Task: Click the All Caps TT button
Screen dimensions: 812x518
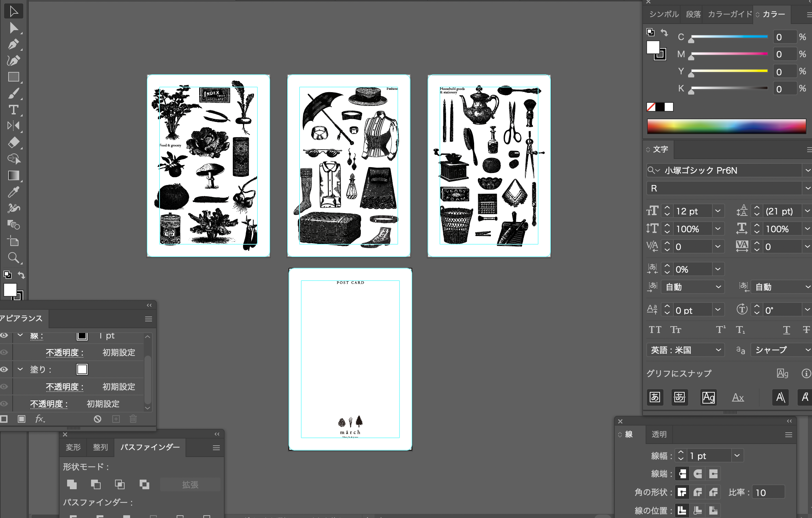Action: (655, 330)
